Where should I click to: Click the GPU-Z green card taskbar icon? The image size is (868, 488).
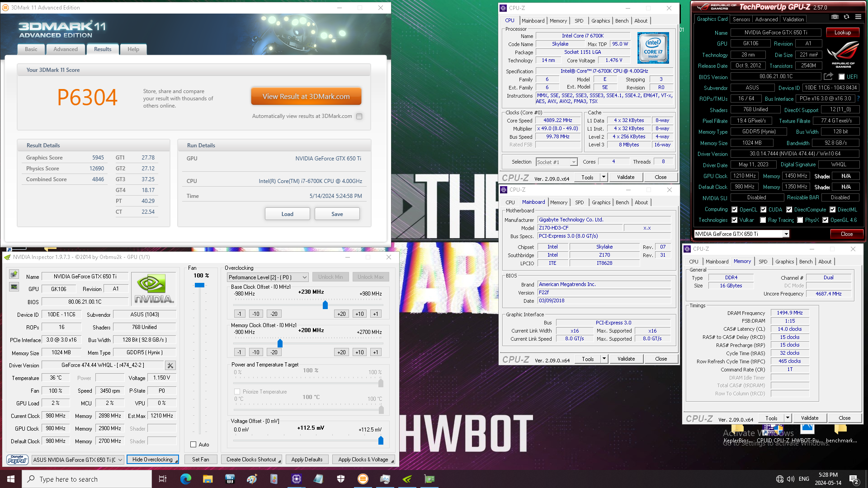coord(429,479)
